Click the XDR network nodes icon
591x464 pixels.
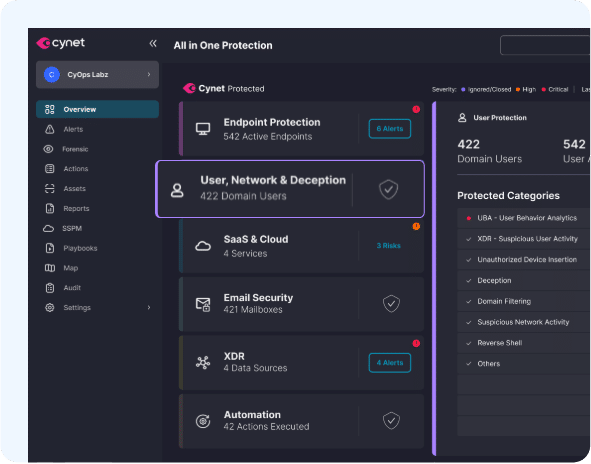203,363
